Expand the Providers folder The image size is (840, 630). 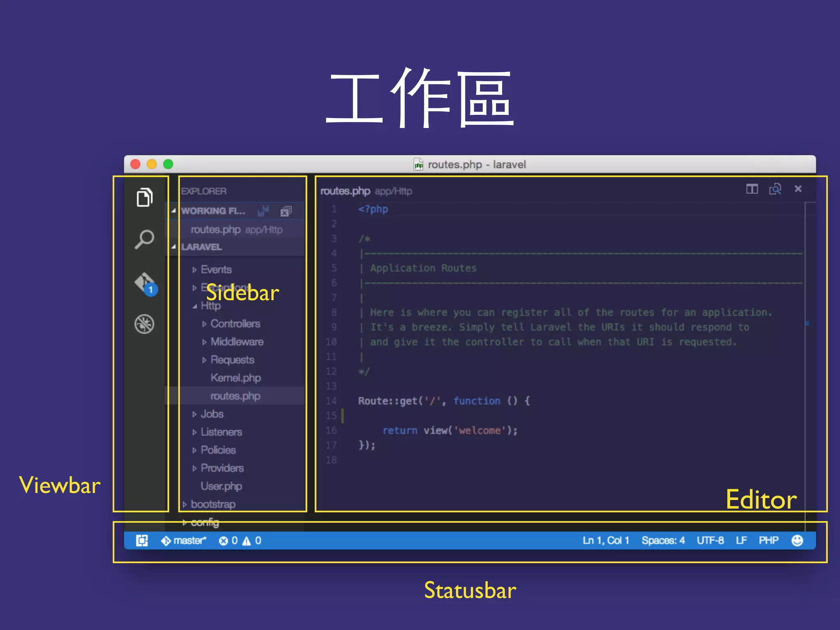coord(194,468)
